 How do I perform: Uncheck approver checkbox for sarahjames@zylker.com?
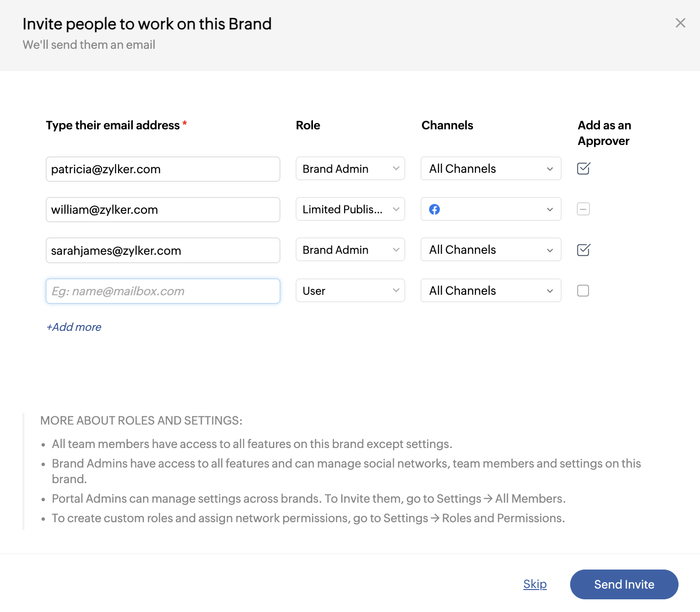tap(583, 250)
